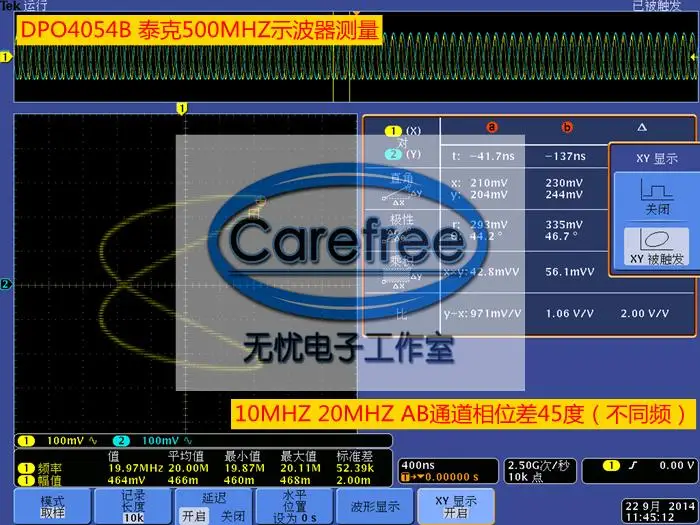
Task: Select the XY display off (关闭) option
Action: 657,196
